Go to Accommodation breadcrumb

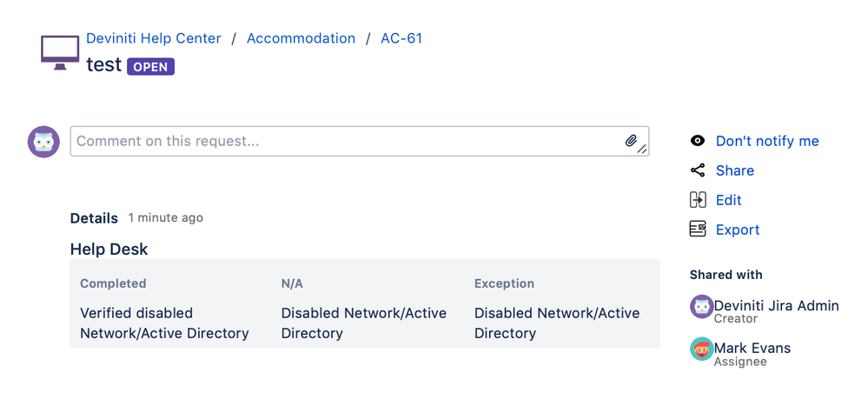point(301,38)
